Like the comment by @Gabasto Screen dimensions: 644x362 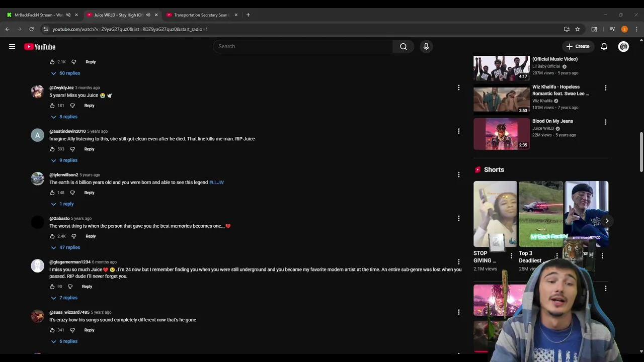pos(52,236)
